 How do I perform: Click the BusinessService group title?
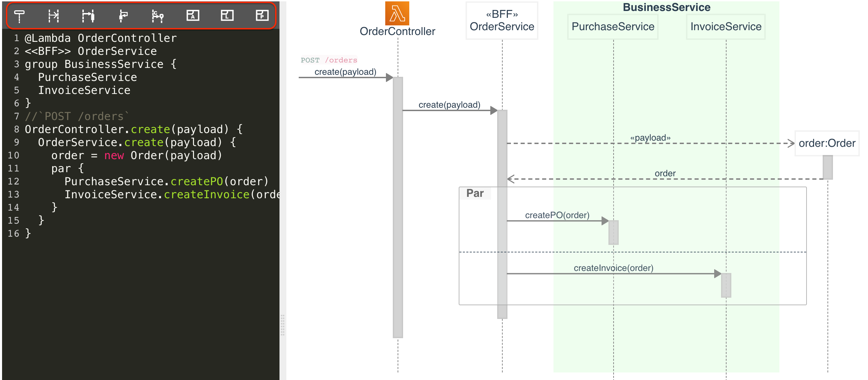(666, 7)
